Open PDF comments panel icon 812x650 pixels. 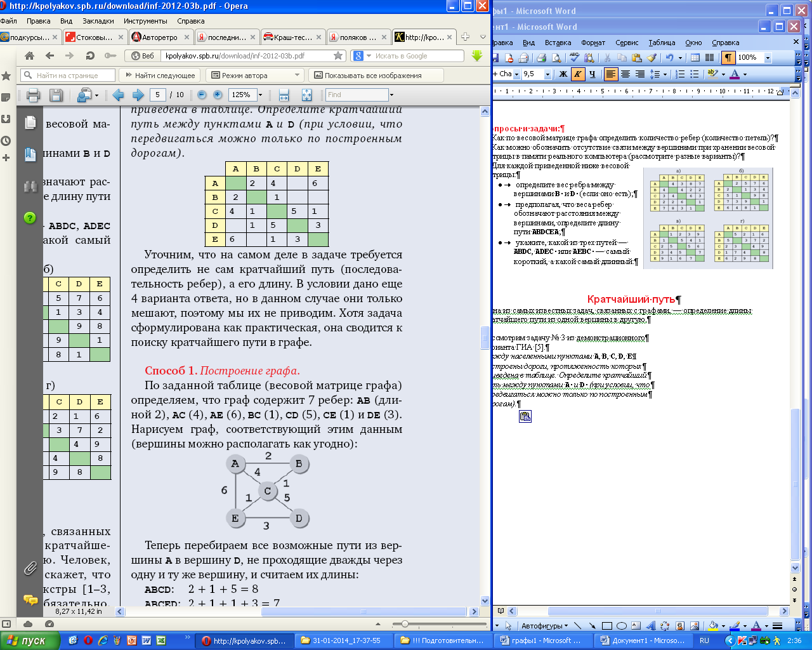[30, 599]
